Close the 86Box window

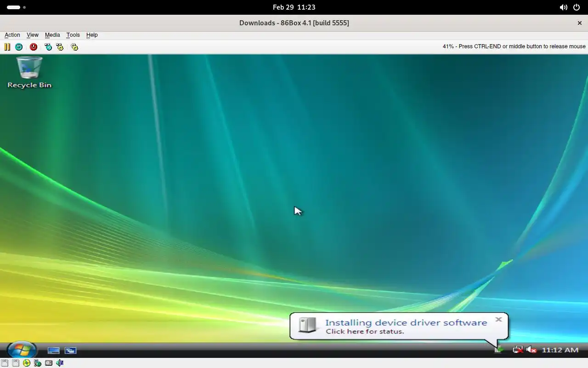point(579,23)
